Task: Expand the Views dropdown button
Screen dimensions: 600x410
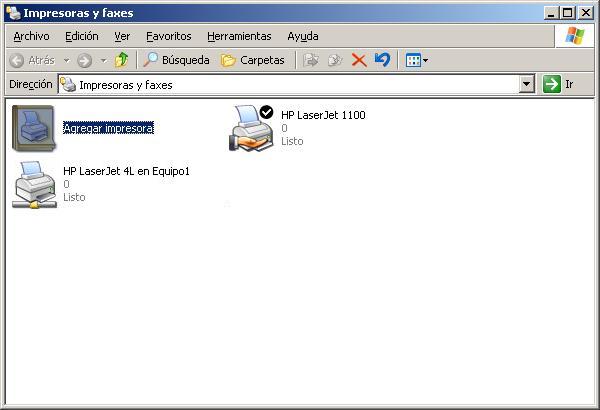Action: [417, 60]
